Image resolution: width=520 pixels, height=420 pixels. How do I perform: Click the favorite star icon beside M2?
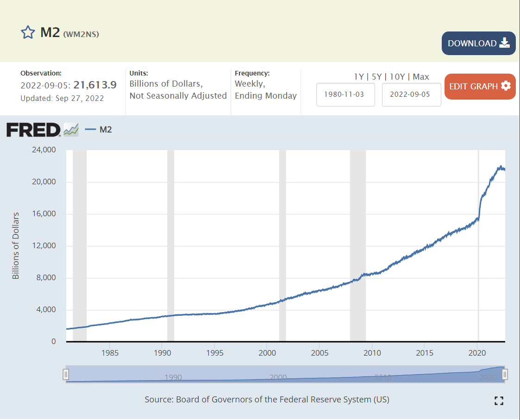pos(28,32)
